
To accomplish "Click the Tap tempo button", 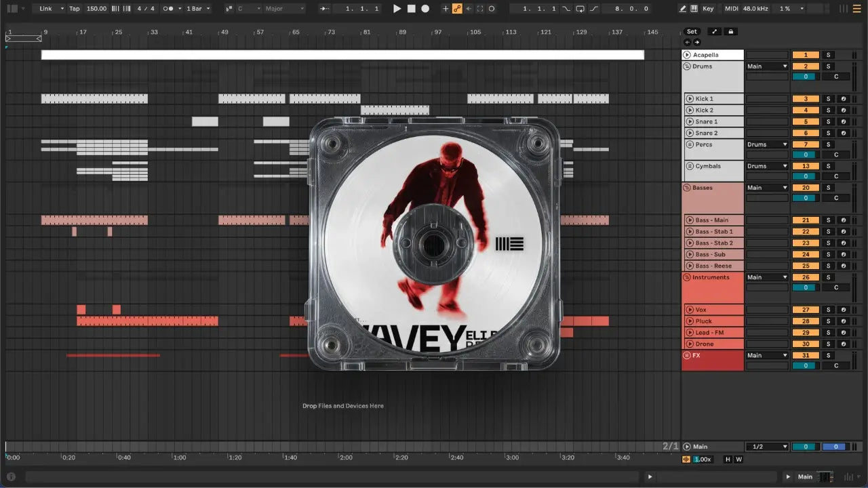I will (74, 9).
